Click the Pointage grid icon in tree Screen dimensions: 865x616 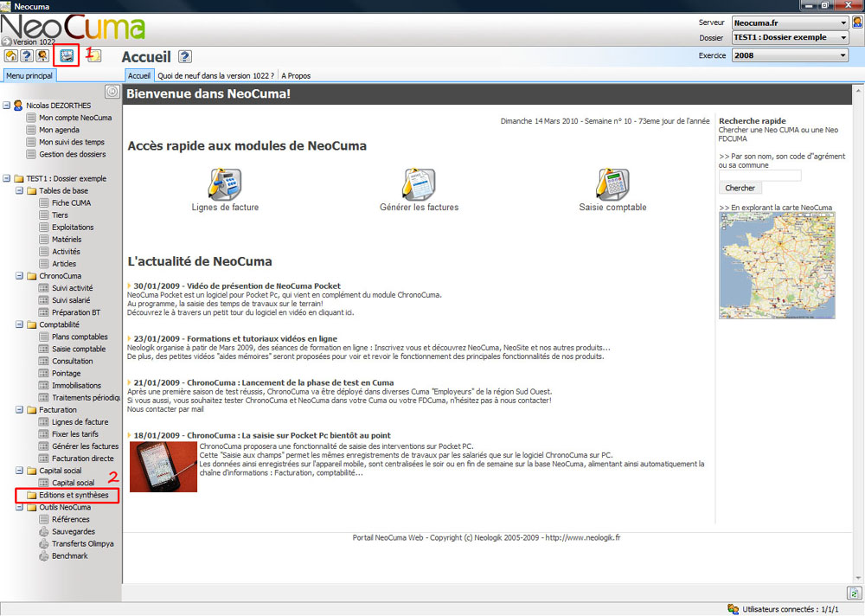(44, 373)
